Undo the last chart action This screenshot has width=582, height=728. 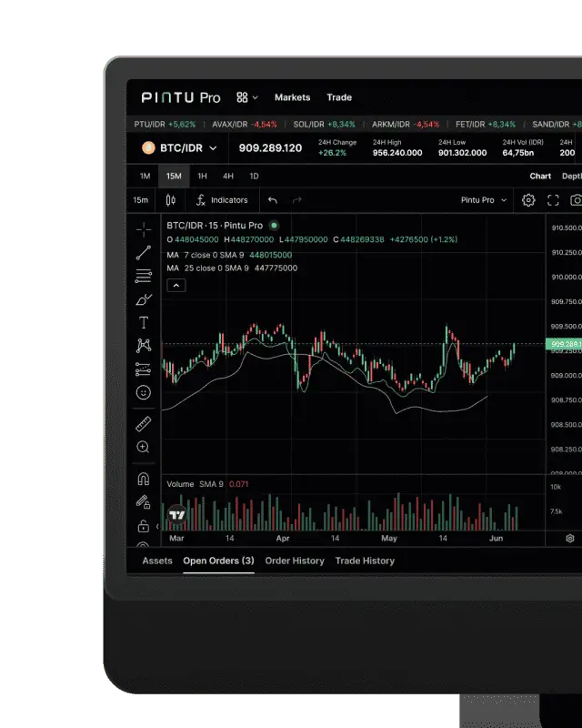[273, 200]
